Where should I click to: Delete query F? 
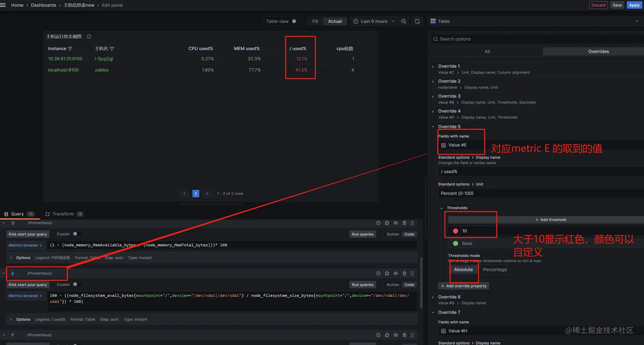point(404,335)
